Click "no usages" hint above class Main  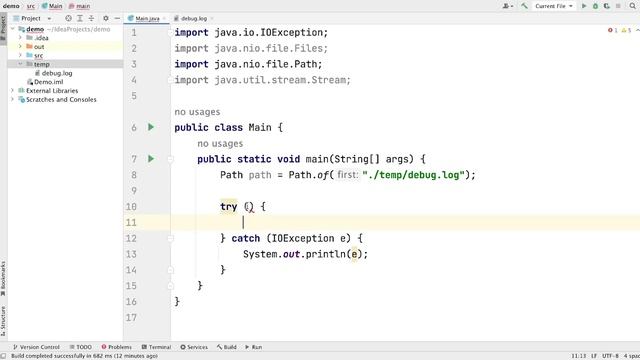[197, 112]
